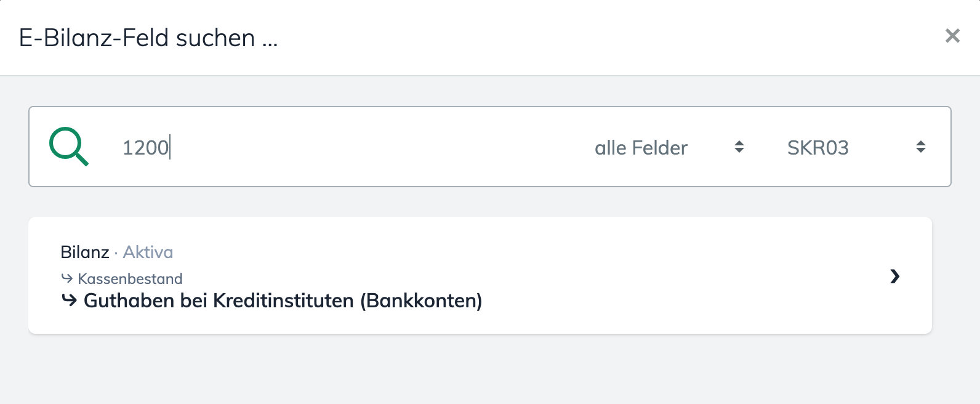Viewport: 980px width, 404px height.
Task: Open the alle Felder filter dropdown
Action: point(640,147)
